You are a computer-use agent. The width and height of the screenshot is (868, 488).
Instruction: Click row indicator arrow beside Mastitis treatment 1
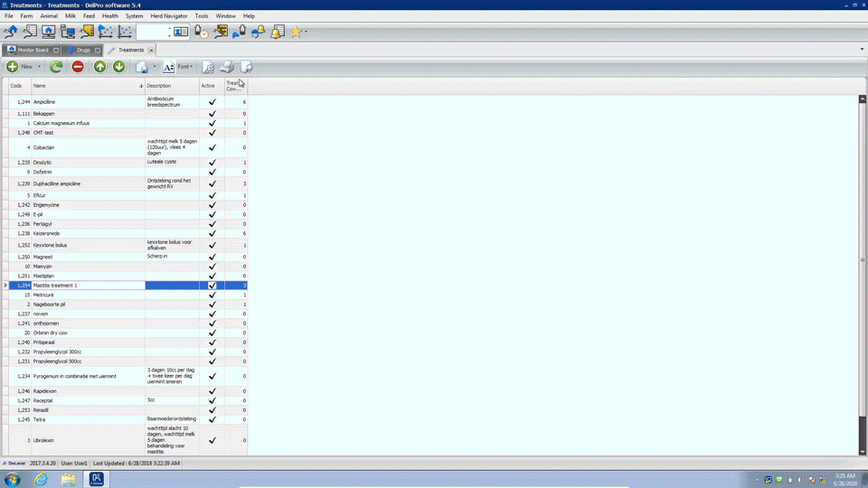[x=5, y=286]
